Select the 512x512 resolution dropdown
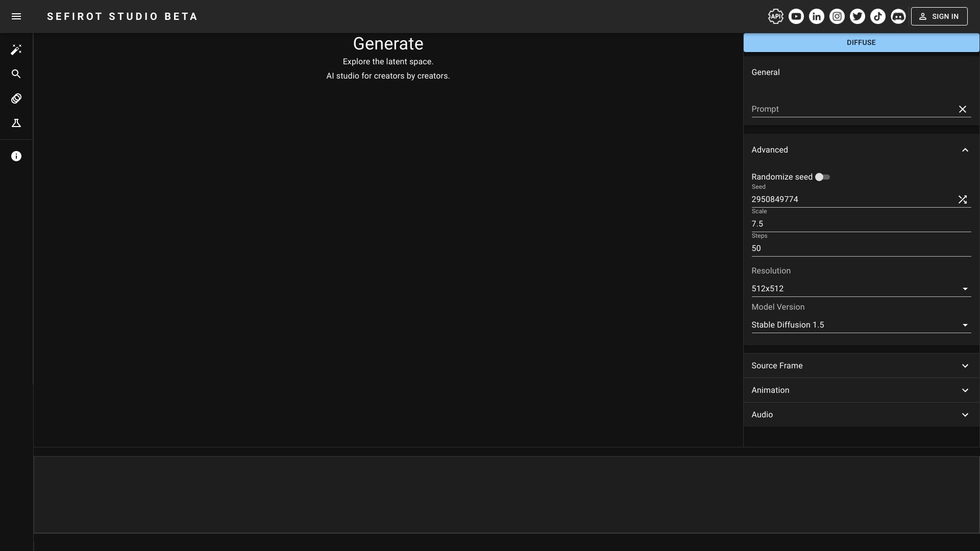Screen dimensions: 980x551 862,289
